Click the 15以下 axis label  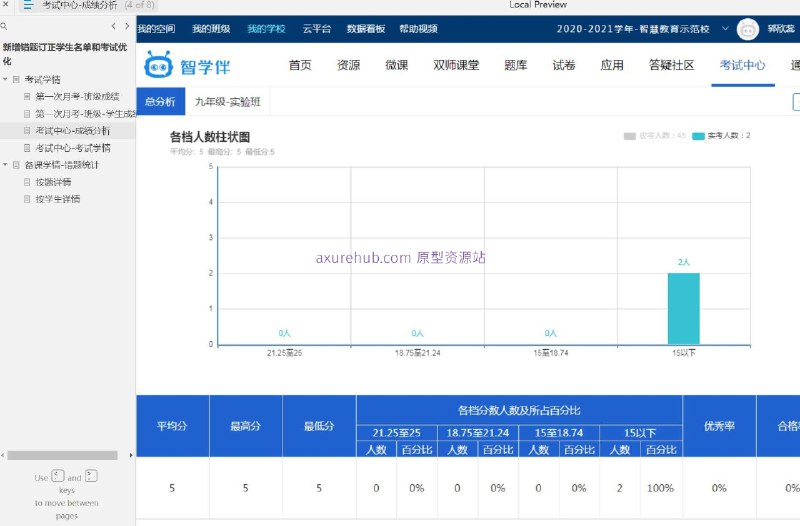684,353
